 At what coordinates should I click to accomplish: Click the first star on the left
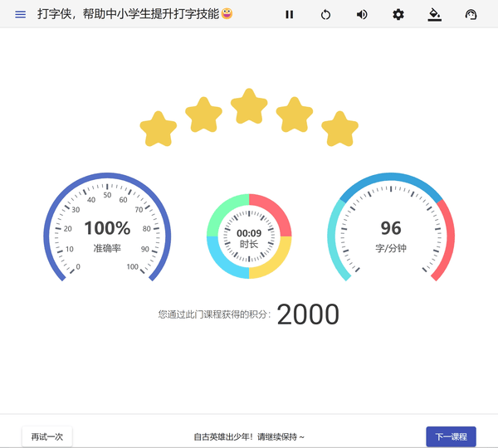click(x=159, y=130)
